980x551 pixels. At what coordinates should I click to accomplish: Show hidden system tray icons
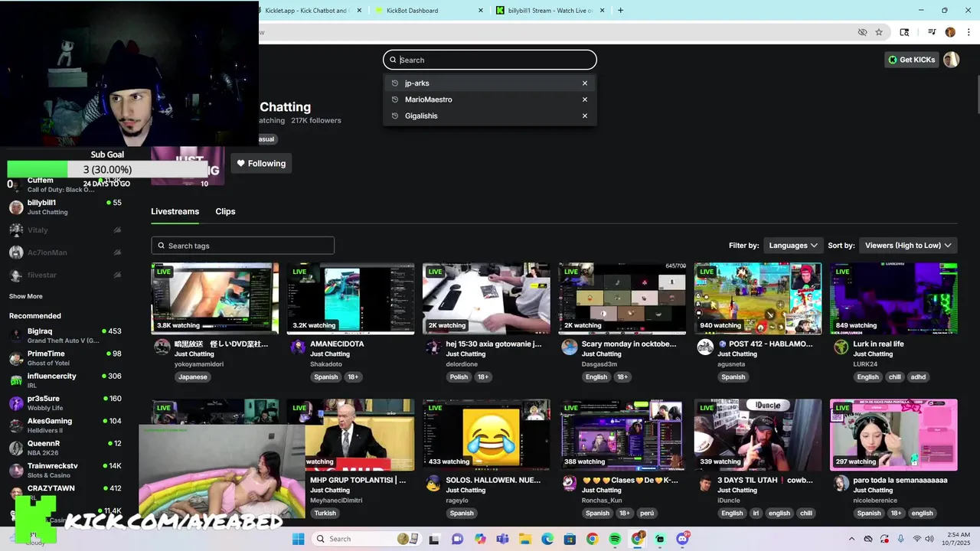[851, 539]
